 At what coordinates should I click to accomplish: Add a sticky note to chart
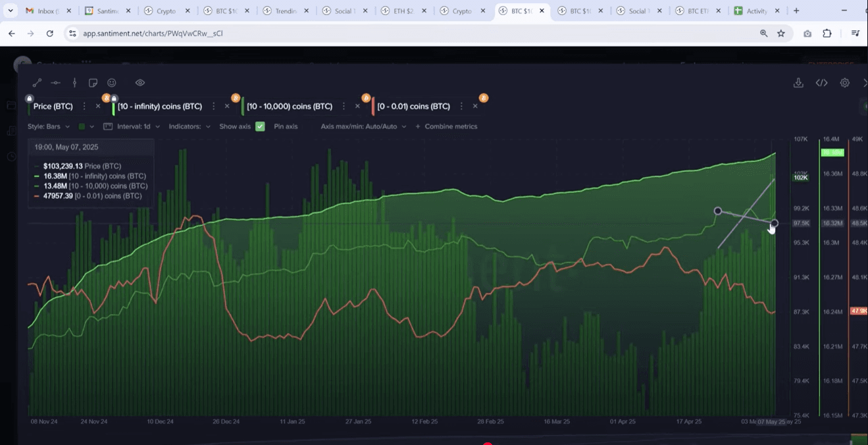(x=93, y=83)
